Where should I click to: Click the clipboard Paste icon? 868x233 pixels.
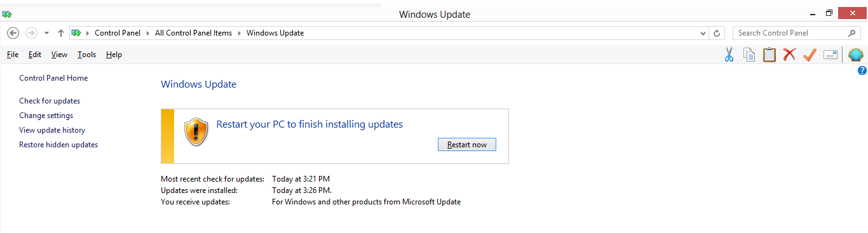tap(770, 55)
